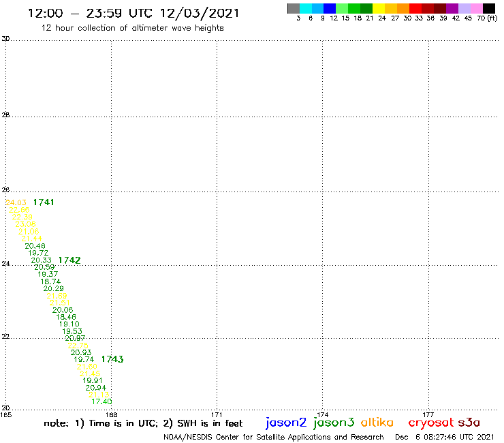Click the 165 longitude axis label
This screenshot has height=443, width=504.
pos(5,415)
